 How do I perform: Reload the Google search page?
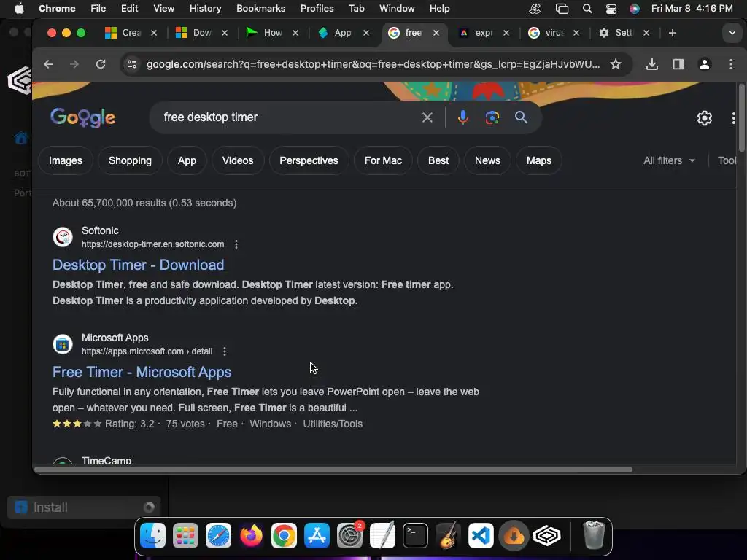click(x=101, y=64)
